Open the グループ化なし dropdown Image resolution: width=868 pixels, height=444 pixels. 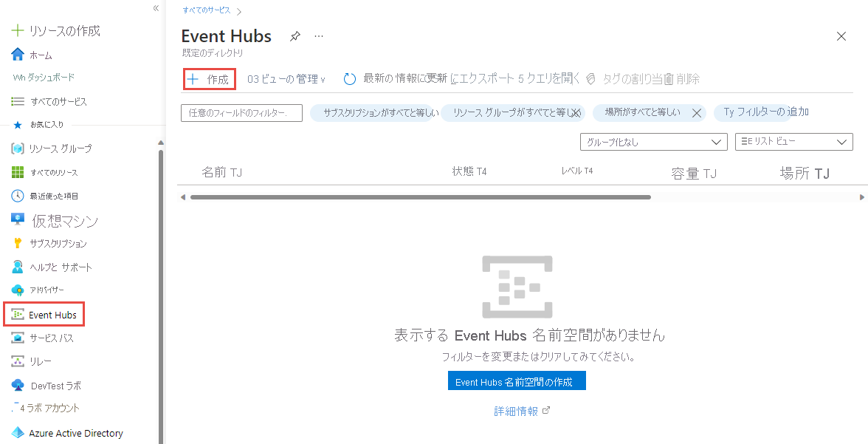click(x=653, y=142)
